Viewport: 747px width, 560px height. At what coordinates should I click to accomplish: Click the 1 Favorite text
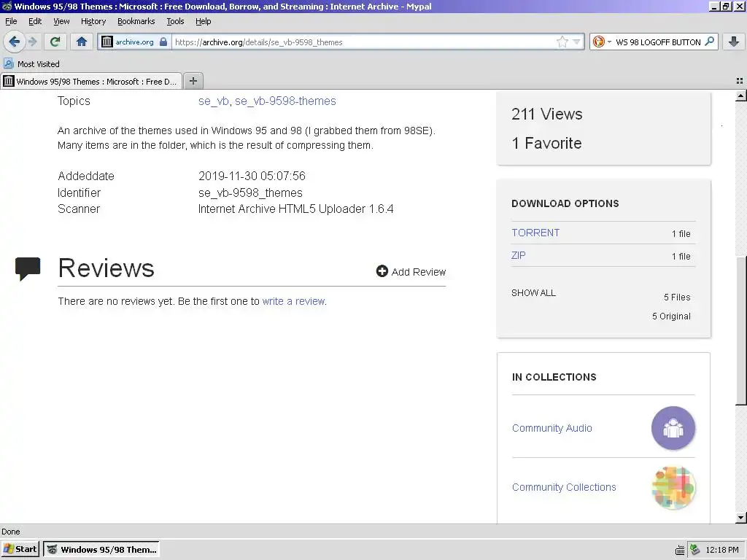click(546, 143)
